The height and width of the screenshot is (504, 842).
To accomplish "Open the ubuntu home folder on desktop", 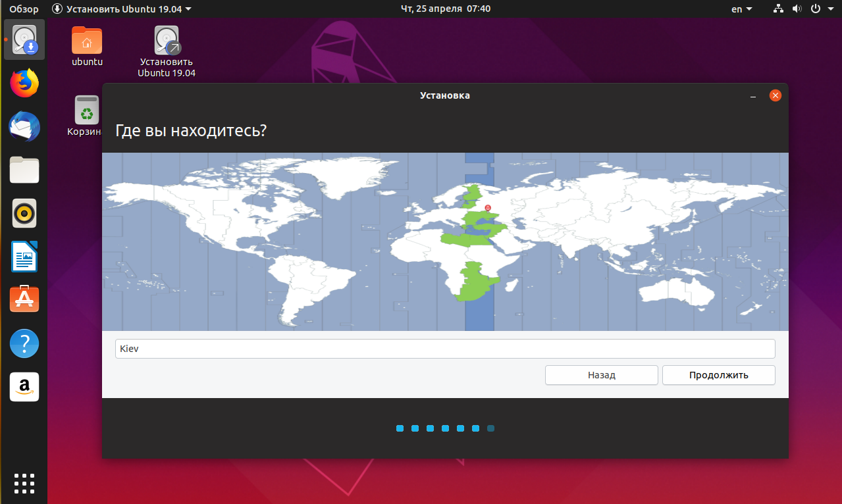I will coord(87,46).
